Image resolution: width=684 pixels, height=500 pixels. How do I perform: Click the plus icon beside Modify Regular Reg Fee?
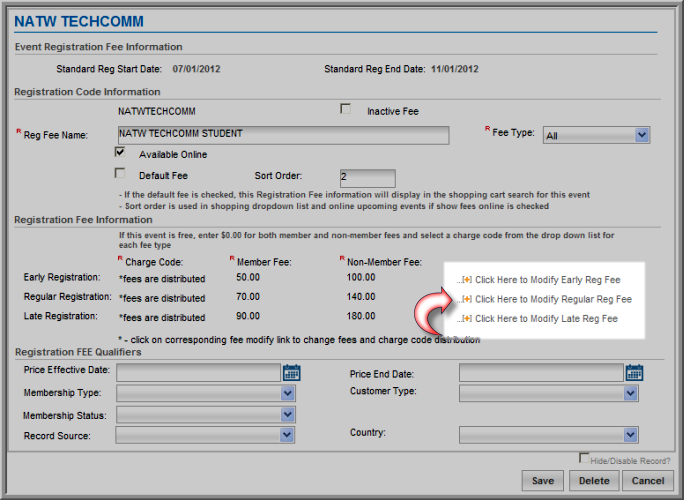(x=467, y=299)
